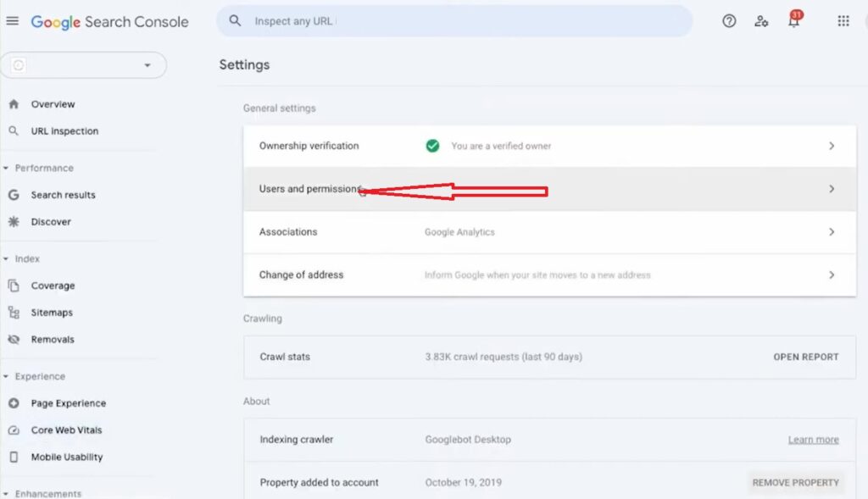
Task: Collapse the Enhancements section
Action: 6,493
